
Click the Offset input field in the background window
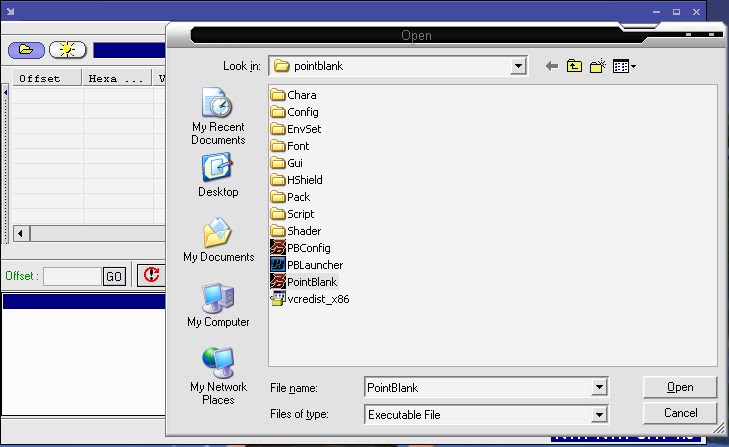pos(73,277)
